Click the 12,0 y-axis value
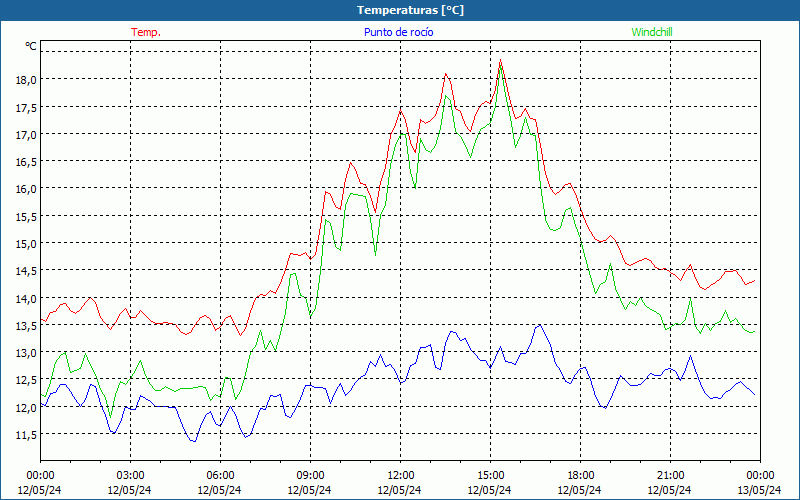This screenshot has width=800, height=500. [x=27, y=407]
